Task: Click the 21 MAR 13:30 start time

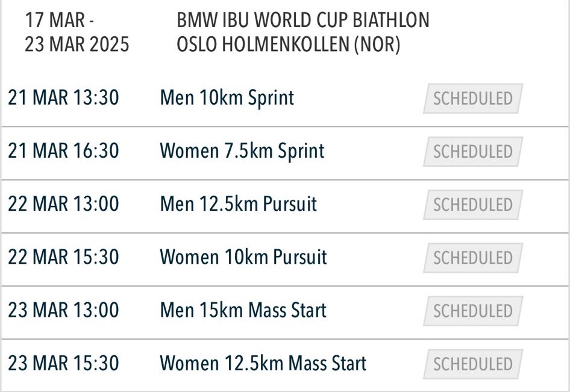Action: point(63,98)
